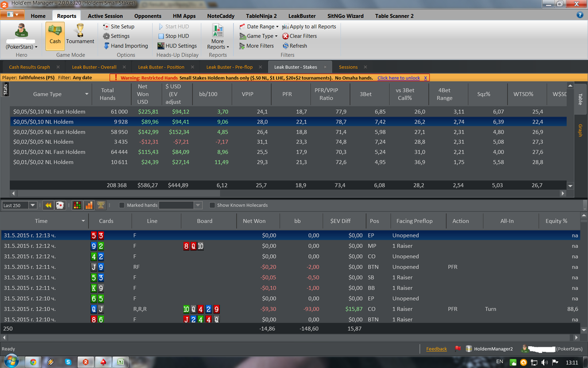Open Hand Importing
The height and width of the screenshot is (368, 588).
click(126, 46)
